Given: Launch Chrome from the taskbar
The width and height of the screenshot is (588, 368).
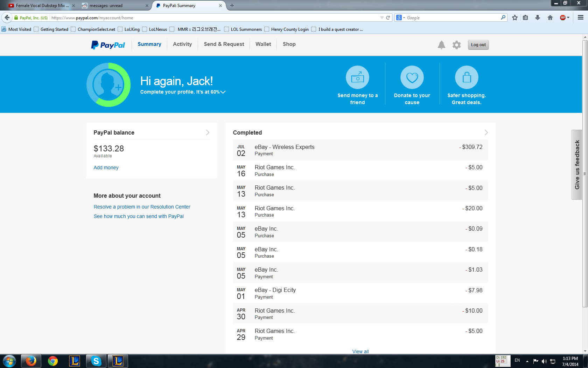Looking at the screenshot, I should (x=53, y=361).
